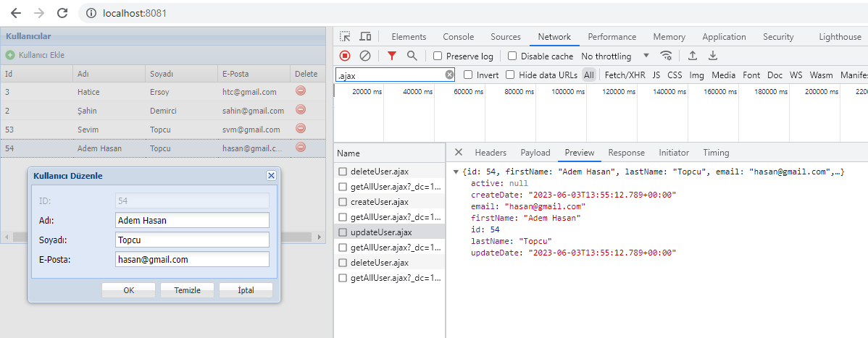Open the Security tab
The width and height of the screenshot is (868, 338).
[x=778, y=36]
